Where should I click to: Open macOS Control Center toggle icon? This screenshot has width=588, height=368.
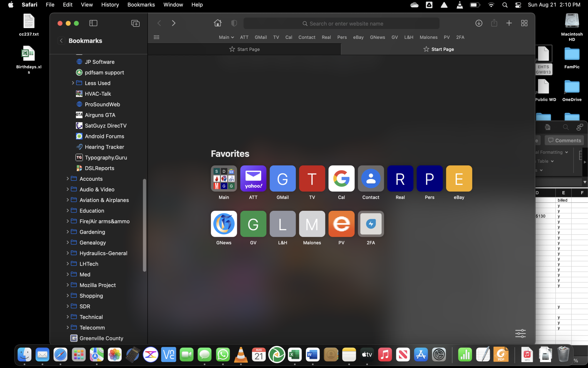[x=518, y=5]
